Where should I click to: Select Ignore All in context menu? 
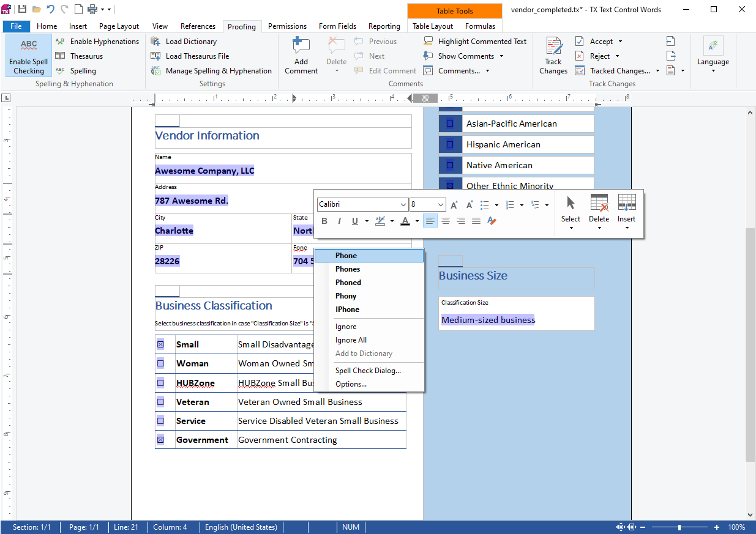351,340
